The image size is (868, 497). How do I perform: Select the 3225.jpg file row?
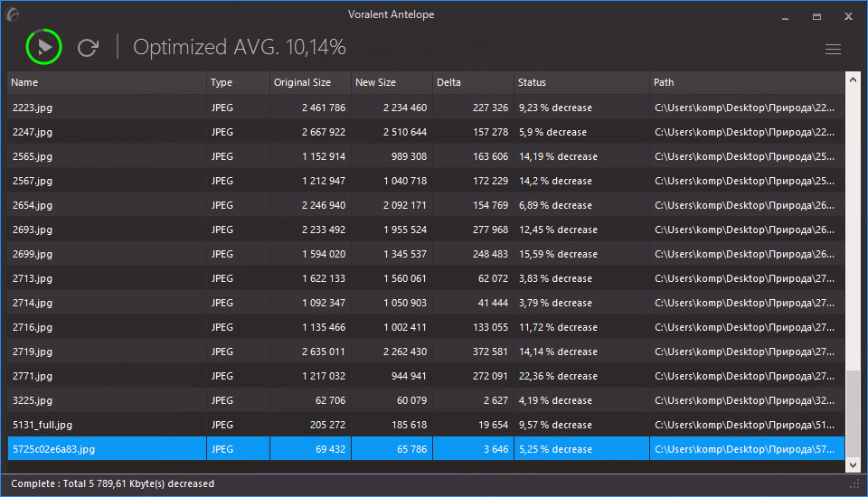[426, 400]
